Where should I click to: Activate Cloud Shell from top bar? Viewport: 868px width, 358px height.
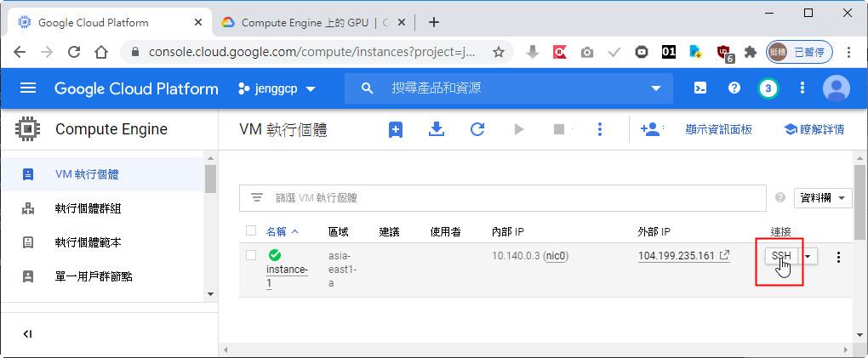click(x=700, y=88)
